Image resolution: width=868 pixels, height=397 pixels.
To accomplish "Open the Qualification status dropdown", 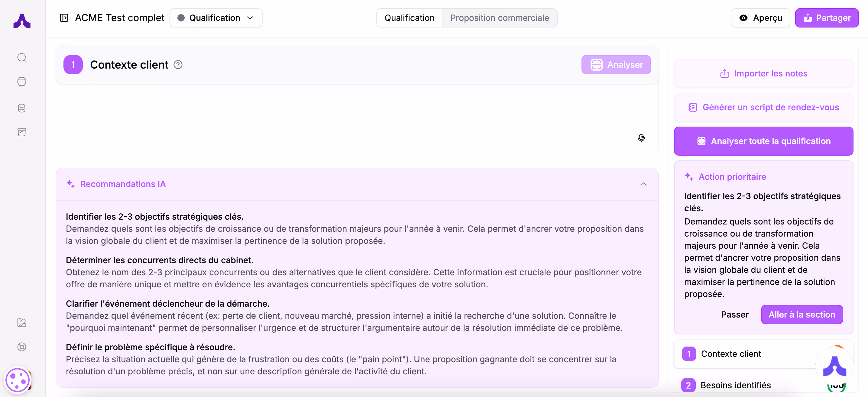I will coord(216,18).
